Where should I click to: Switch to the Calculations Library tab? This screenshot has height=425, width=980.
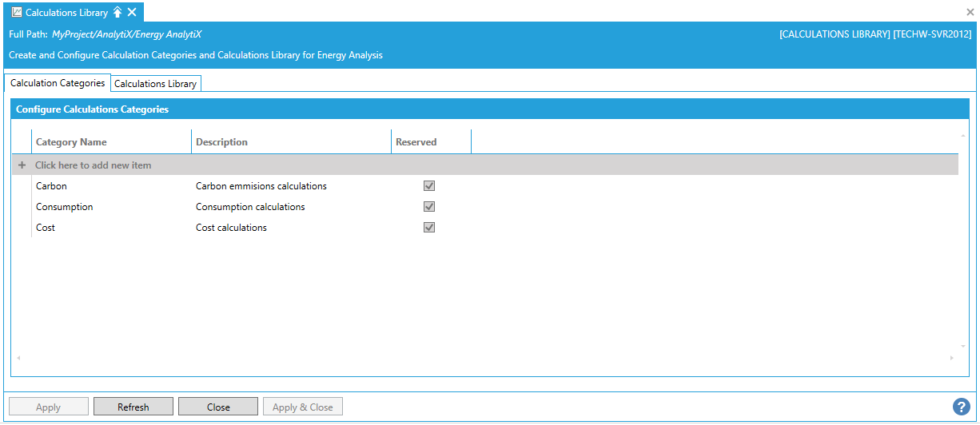point(155,84)
